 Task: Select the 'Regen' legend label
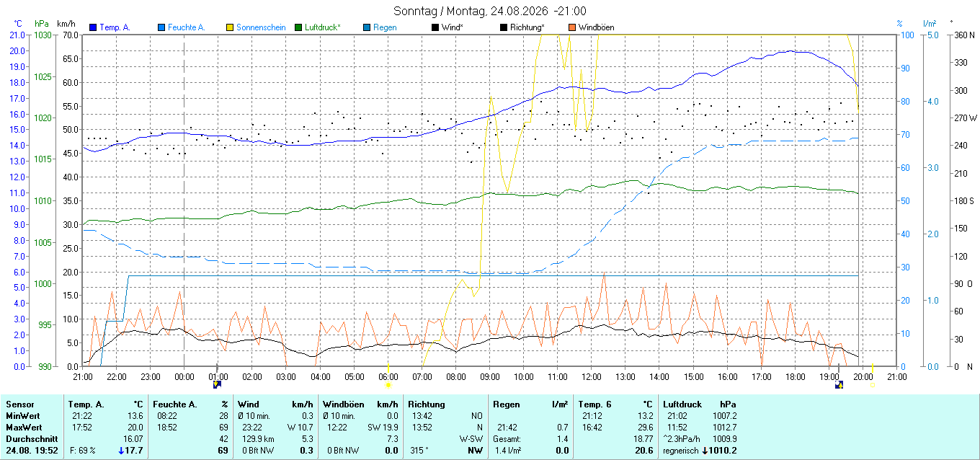point(385,27)
